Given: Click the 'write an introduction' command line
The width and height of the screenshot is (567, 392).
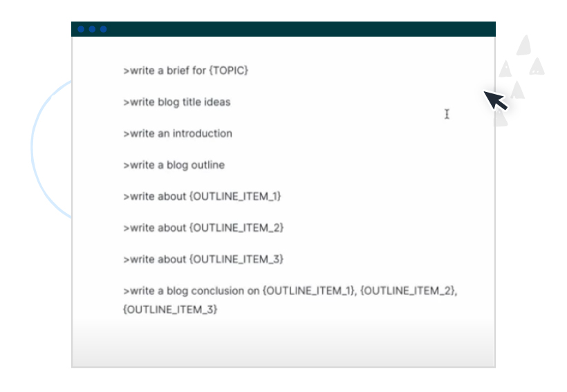Looking at the screenshot, I should coord(178,133).
